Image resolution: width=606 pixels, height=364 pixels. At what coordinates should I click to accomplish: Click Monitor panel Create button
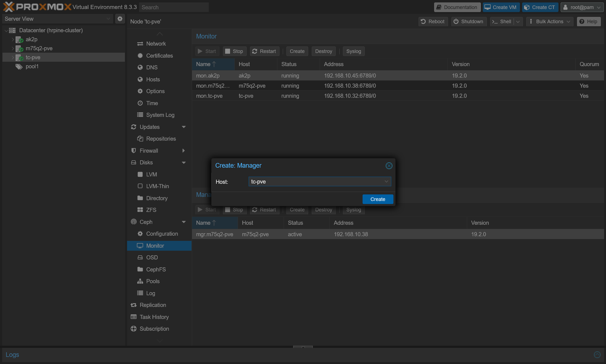297,51
